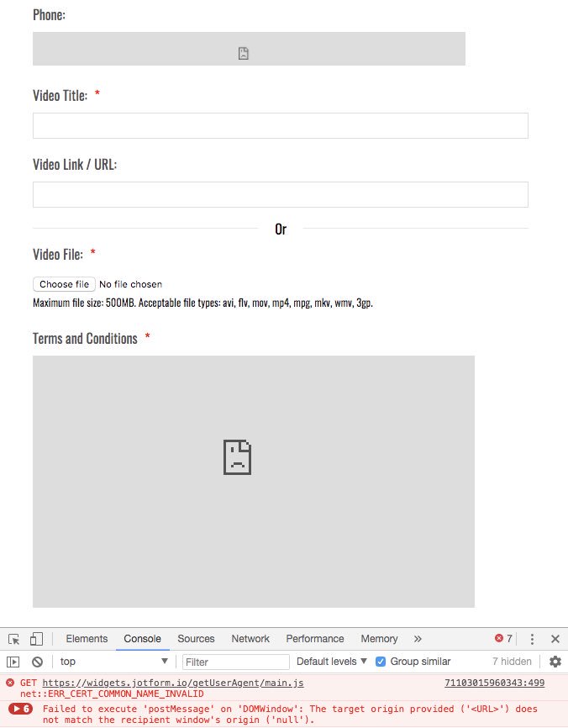
Task: Close the DevTools panel
Action: tap(555, 639)
